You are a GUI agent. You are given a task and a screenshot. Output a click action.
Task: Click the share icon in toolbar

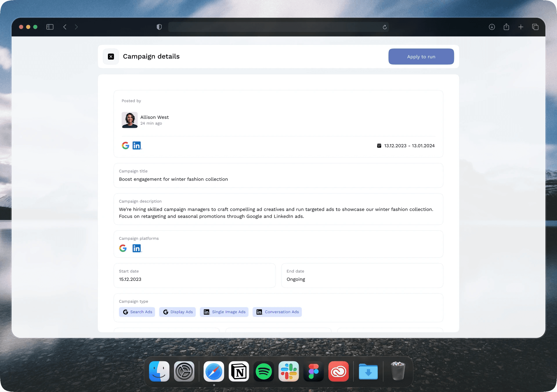click(x=506, y=27)
